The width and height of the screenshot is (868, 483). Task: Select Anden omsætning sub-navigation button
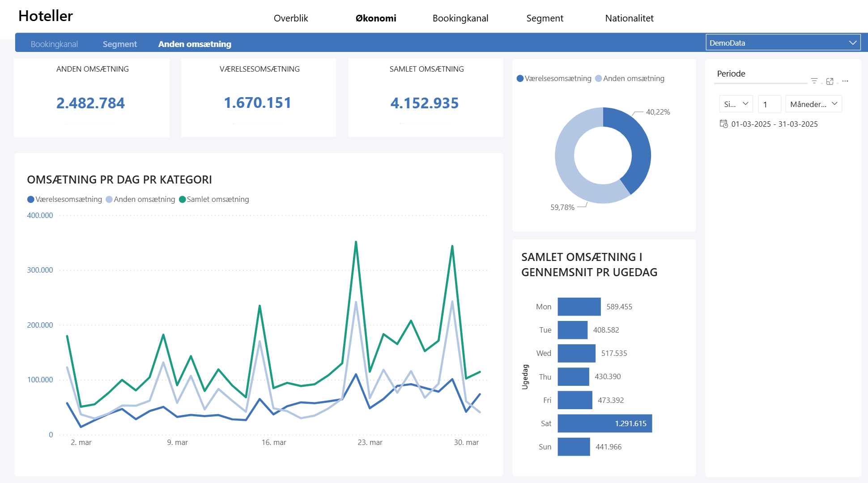tap(195, 44)
